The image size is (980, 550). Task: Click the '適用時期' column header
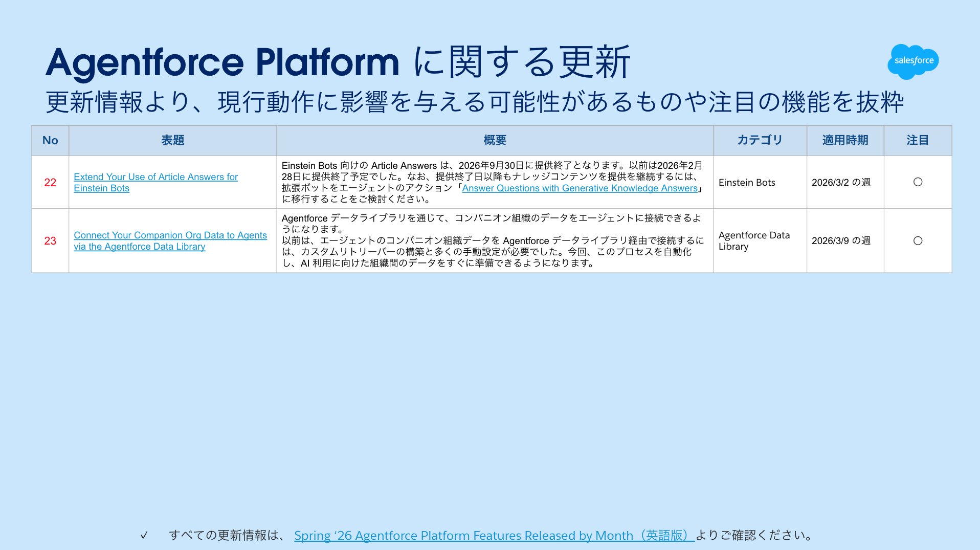[845, 140]
